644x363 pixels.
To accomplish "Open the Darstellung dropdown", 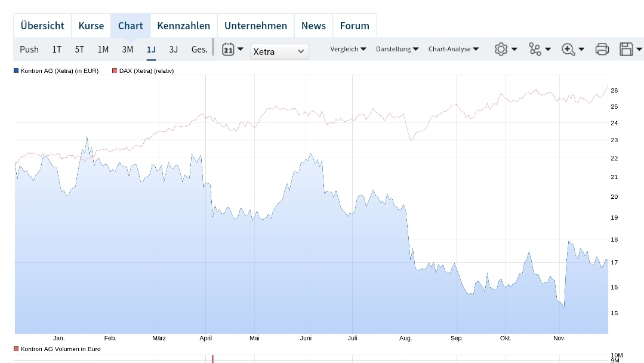I will tap(397, 49).
